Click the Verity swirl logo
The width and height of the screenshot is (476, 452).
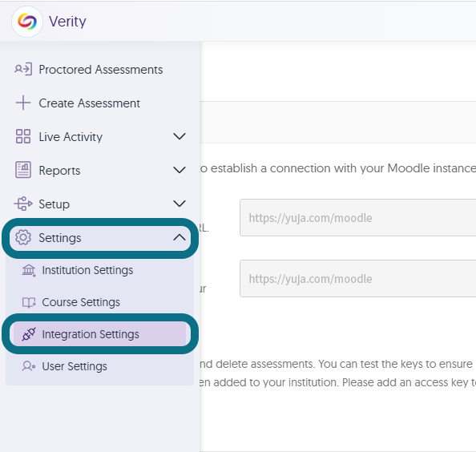click(27, 22)
